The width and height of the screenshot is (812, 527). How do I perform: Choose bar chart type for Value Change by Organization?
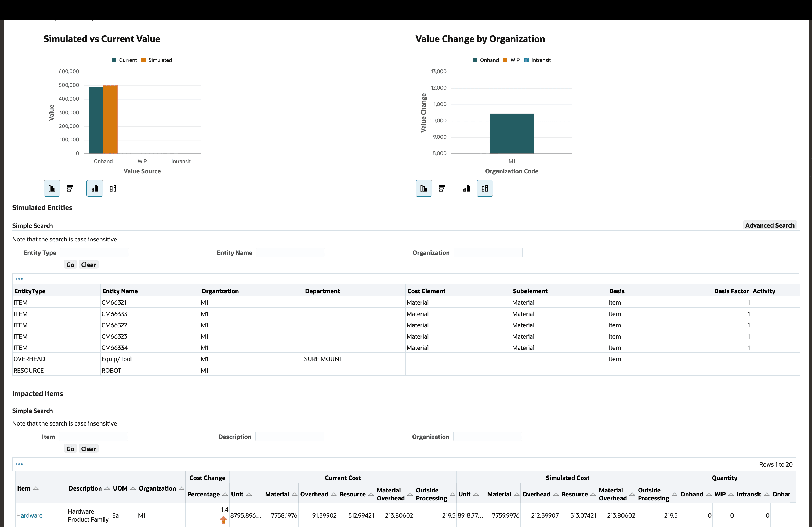(424, 188)
